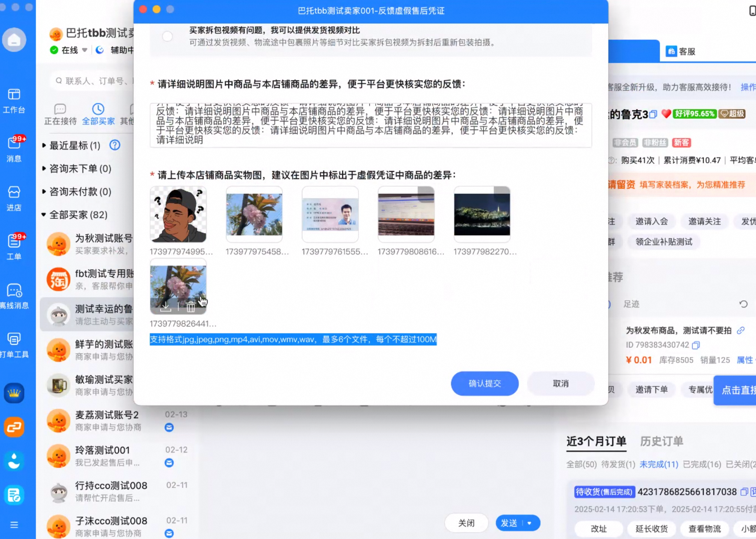Copy the order number 4231786825661817038
This screenshot has height=539, width=756.
coord(744,492)
